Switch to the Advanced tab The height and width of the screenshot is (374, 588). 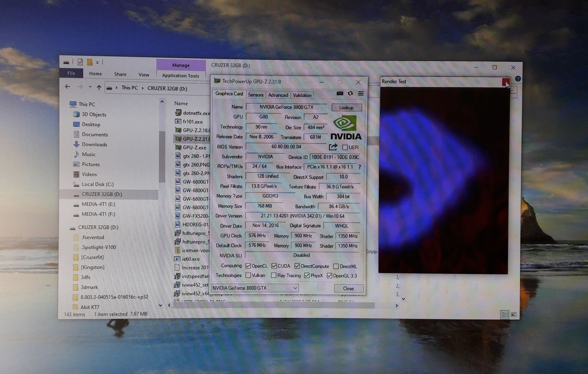[278, 95]
